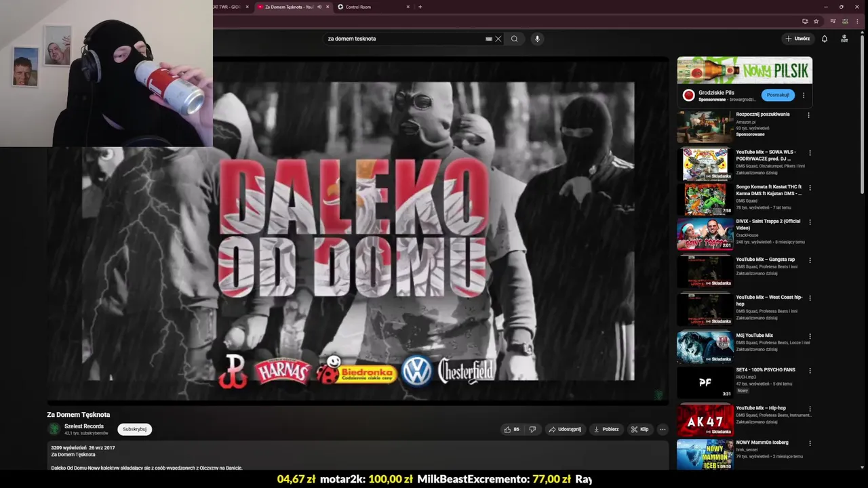This screenshot has width=868, height=488.
Task: Switch to Za Domem Tęsknota YouTube tab
Action: pyautogui.click(x=288, y=7)
